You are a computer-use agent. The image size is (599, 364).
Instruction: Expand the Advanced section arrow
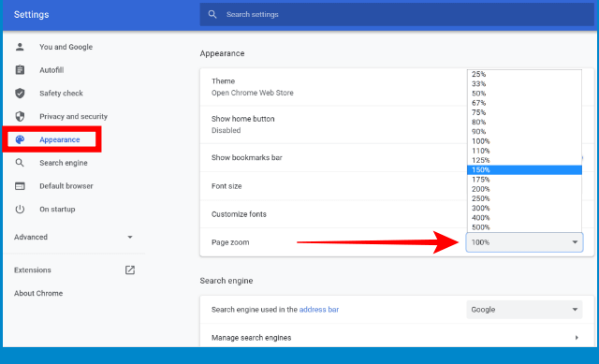pyautogui.click(x=130, y=237)
